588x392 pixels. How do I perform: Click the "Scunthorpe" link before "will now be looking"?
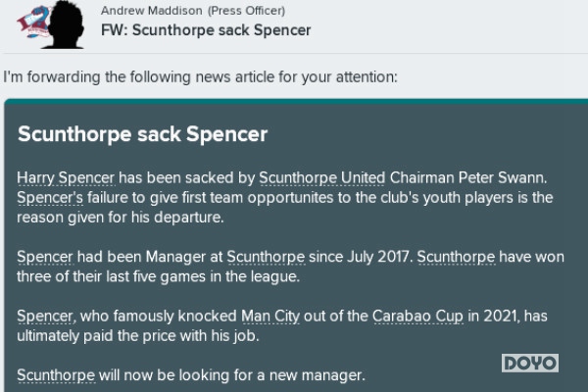[56, 375]
